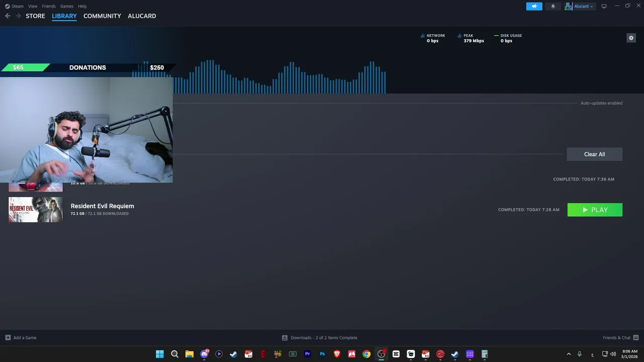This screenshot has height=362, width=644.
Task: Click the language indicator in system tray
Action: (x=592, y=354)
